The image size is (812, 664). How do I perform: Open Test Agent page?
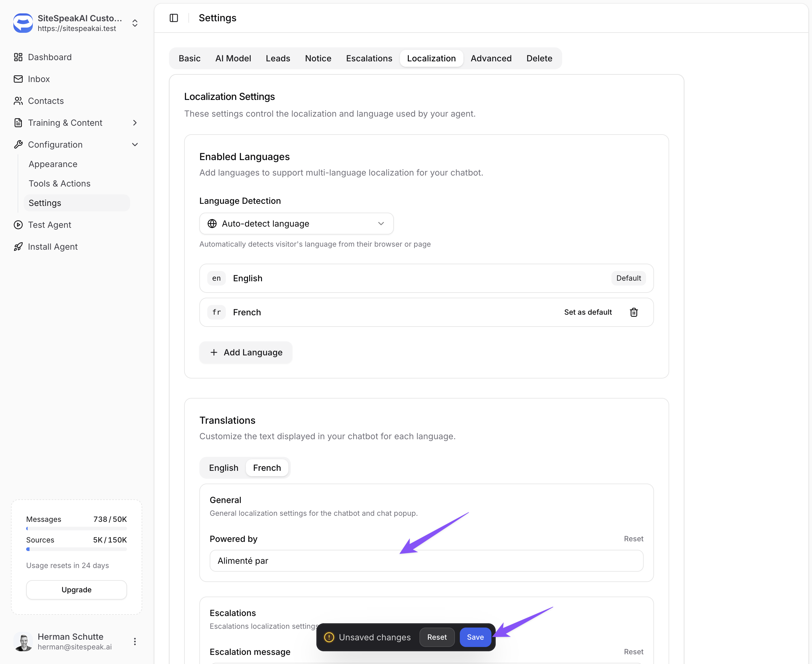[49, 225]
